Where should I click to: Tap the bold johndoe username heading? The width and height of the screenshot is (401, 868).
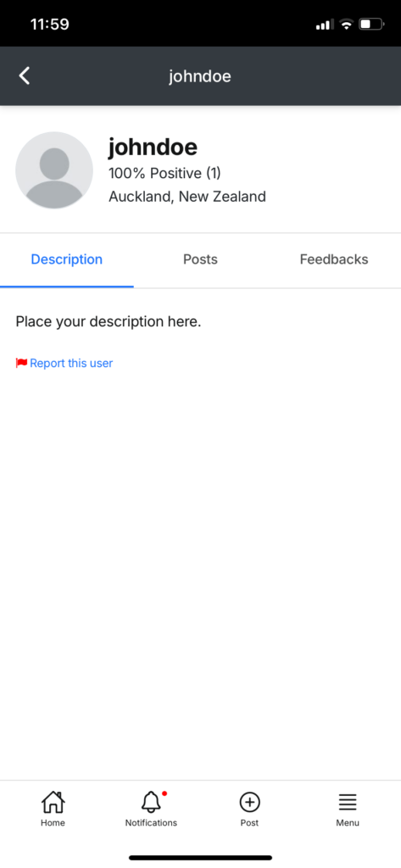tap(153, 147)
